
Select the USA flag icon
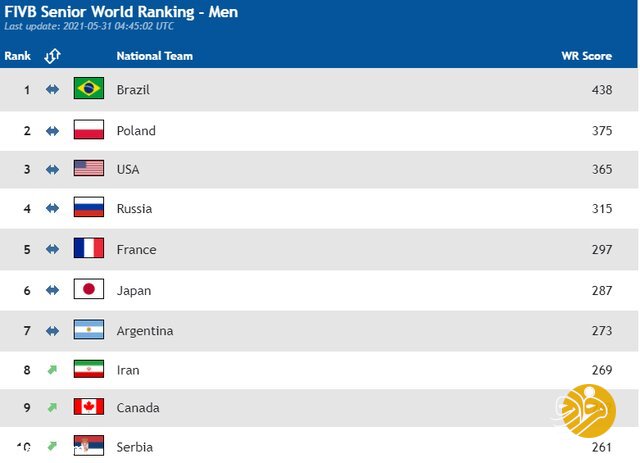(x=89, y=168)
